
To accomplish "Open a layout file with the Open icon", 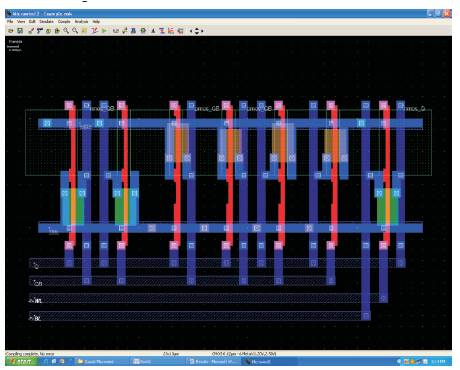I will click(11, 31).
